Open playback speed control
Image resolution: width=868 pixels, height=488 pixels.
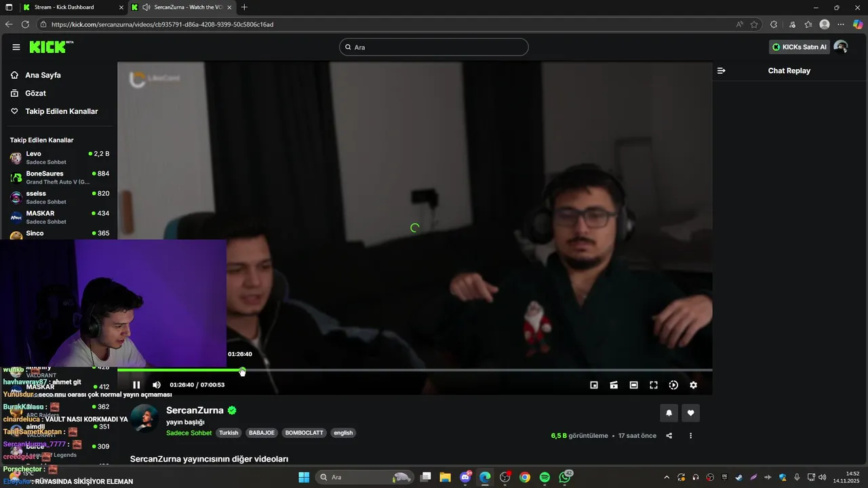coord(673,385)
